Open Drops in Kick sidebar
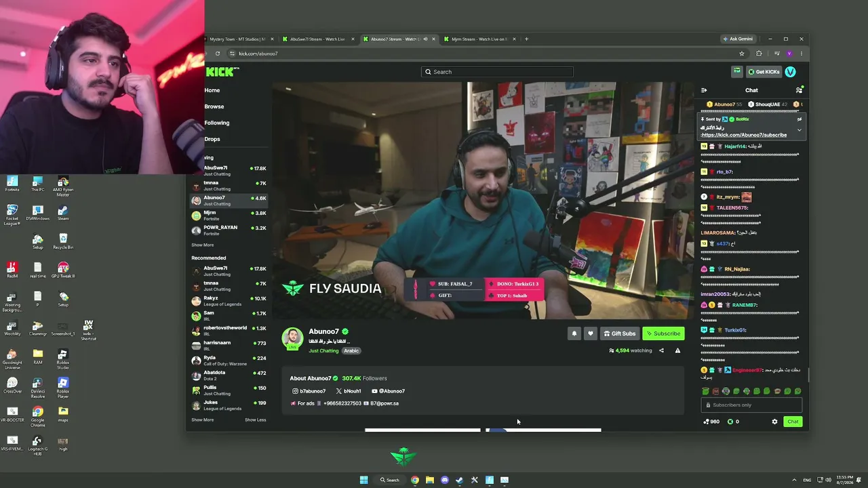 point(212,139)
